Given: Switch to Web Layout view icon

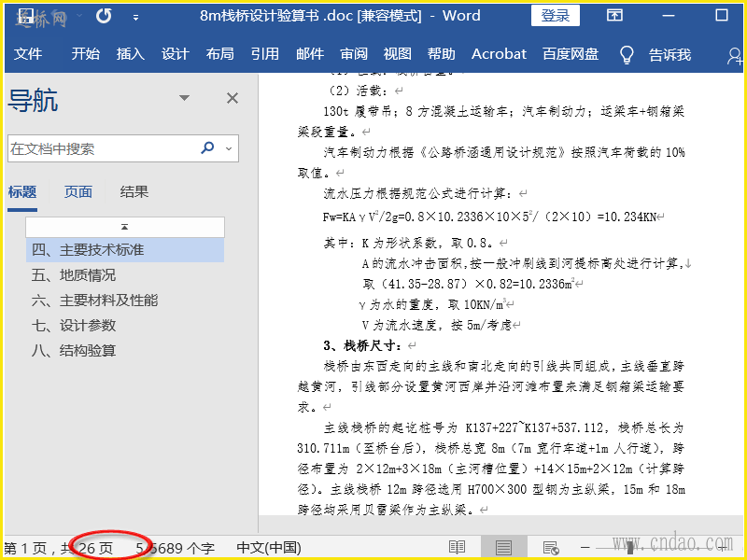Looking at the screenshot, I should point(551,548).
